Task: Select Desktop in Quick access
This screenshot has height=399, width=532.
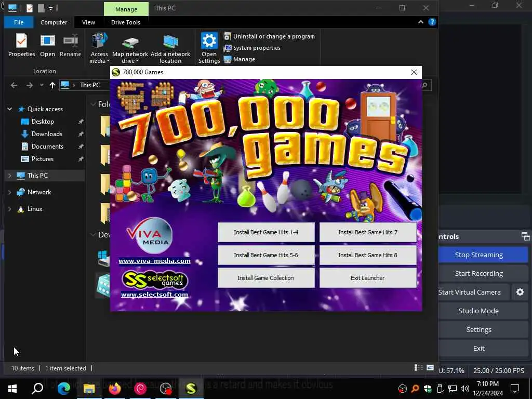Action: 43,122
